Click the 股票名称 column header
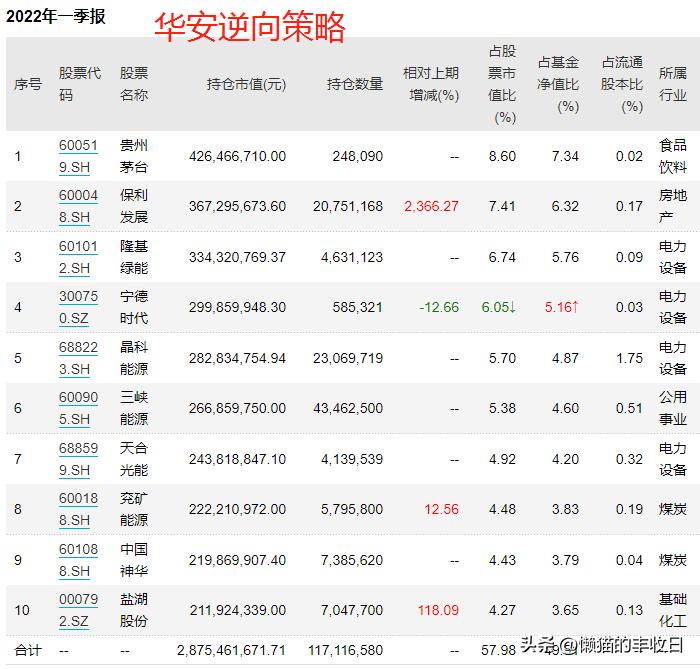This screenshot has height=669, width=700. [133, 84]
